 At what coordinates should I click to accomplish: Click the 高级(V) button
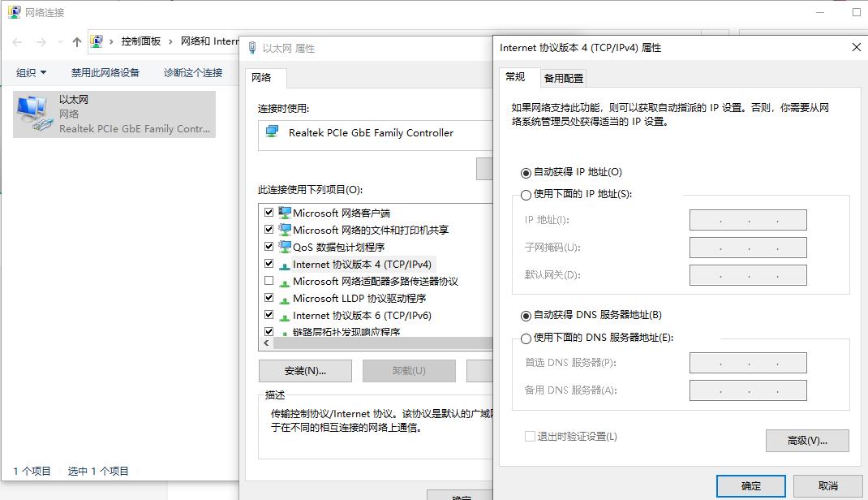click(807, 441)
